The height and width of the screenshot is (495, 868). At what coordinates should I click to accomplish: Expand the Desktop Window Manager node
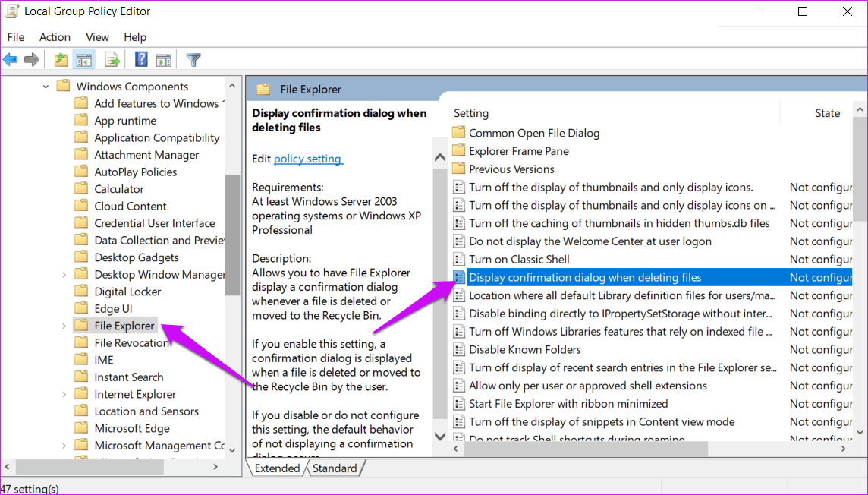pyautogui.click(x=64, y=275)
